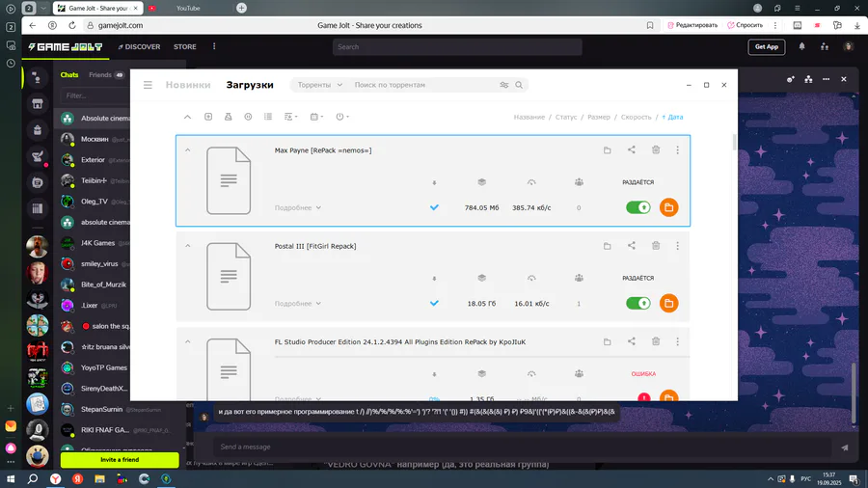The image size is (868, 488).
Task: Sort torrents by Название
Action: [529, 117]
